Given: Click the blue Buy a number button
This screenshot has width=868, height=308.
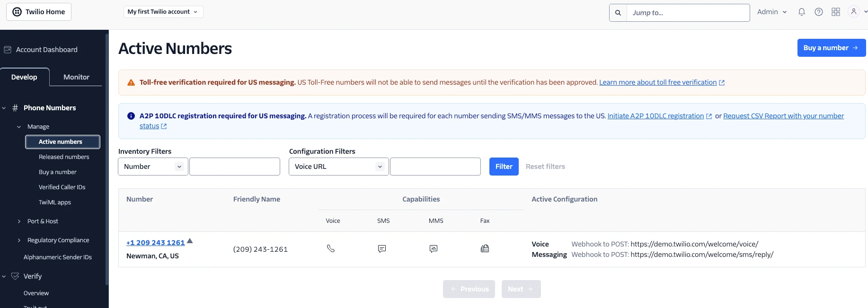Looking at the screenshot, I should click(x=832, y=48).
